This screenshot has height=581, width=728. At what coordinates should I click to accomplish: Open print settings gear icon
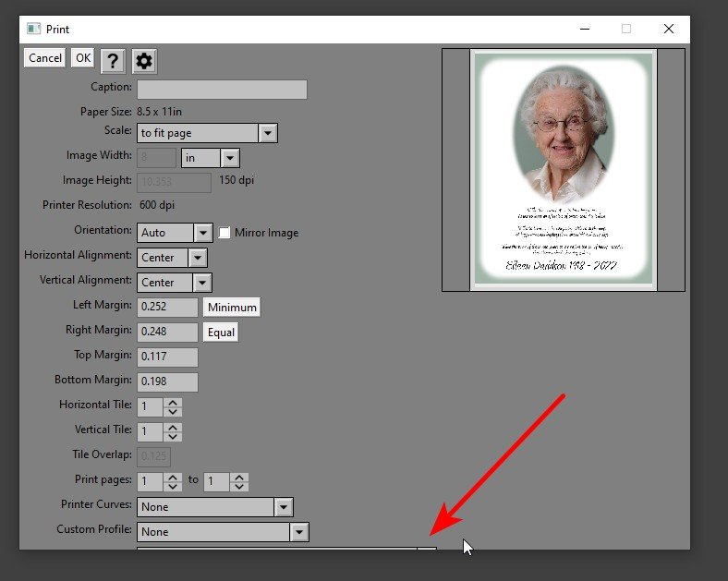(x=144, y=61)
